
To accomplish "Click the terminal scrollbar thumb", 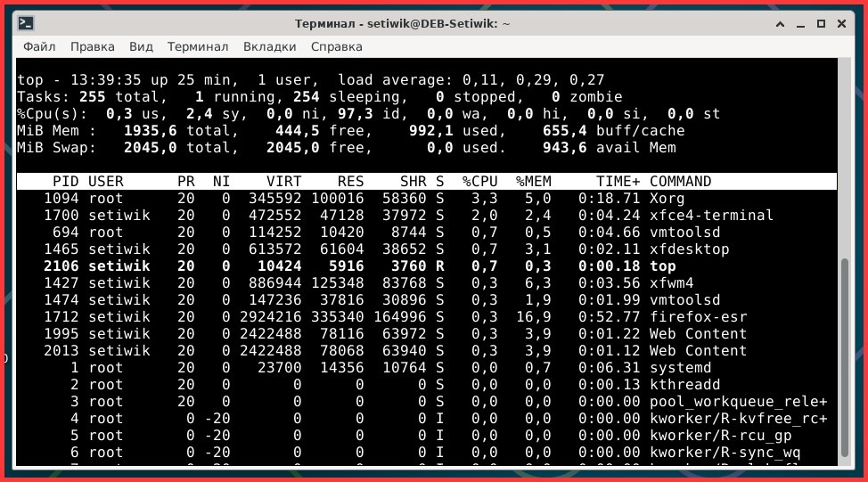I will coord(845,359).
